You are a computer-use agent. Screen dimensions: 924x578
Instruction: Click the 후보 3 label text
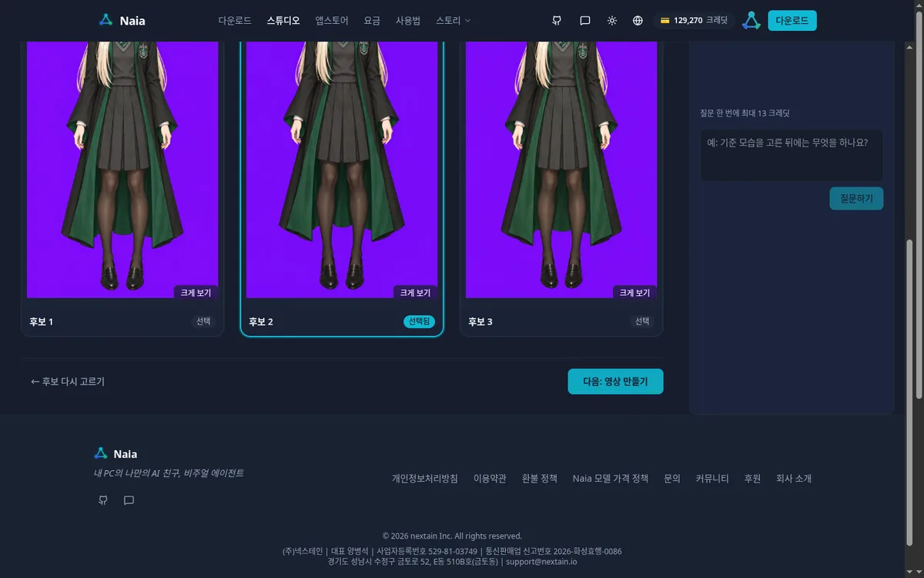point(480,321)
